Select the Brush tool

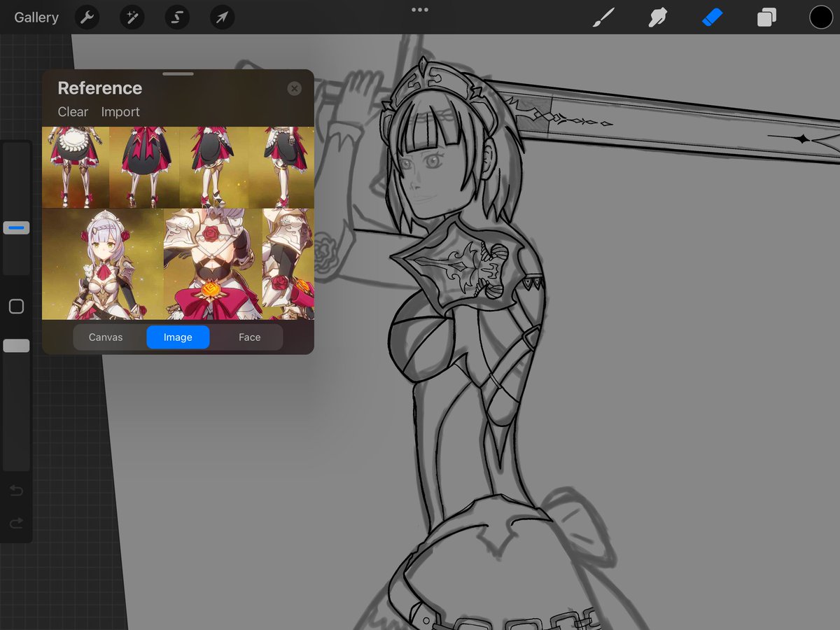[603, 17]
